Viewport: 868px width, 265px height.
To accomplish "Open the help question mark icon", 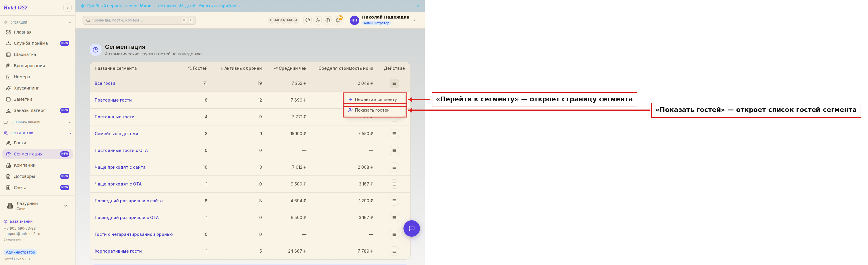I will tap(327, 20).
